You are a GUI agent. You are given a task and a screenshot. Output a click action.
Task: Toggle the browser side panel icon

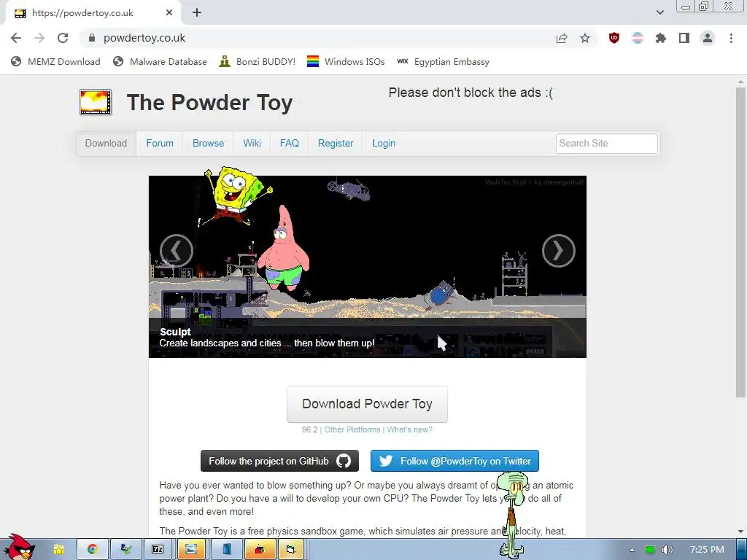tap(684, 38)
